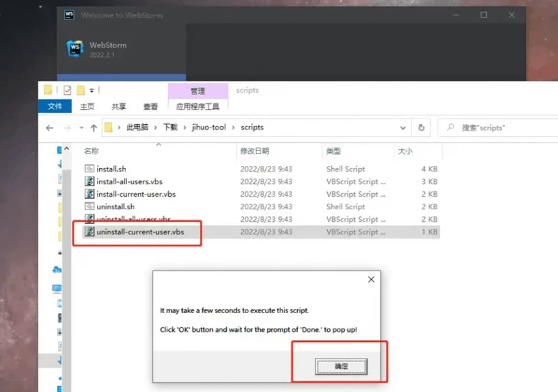Click the install-current-user.vbs file icon
This screenshot has height=392, width=558.
pos(89,194)
